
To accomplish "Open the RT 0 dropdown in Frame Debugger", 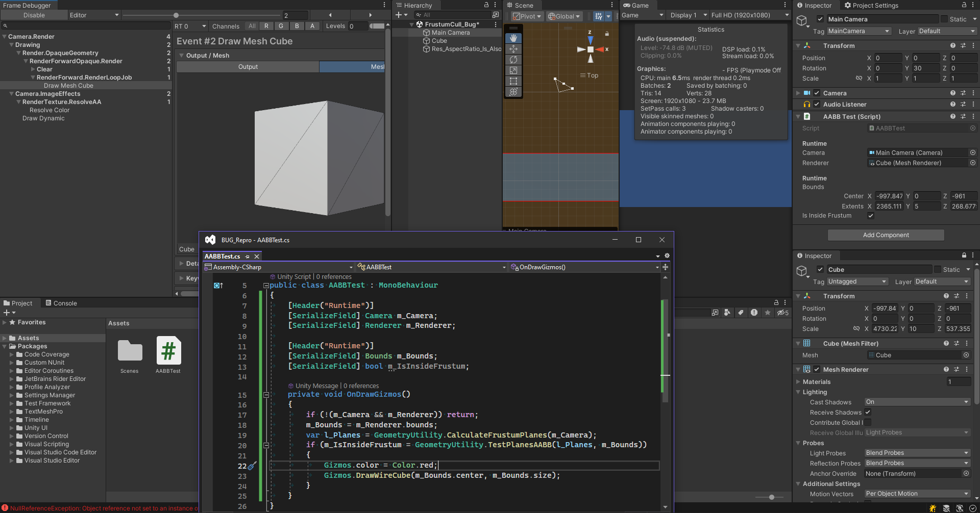I will [x=190, y=25].
